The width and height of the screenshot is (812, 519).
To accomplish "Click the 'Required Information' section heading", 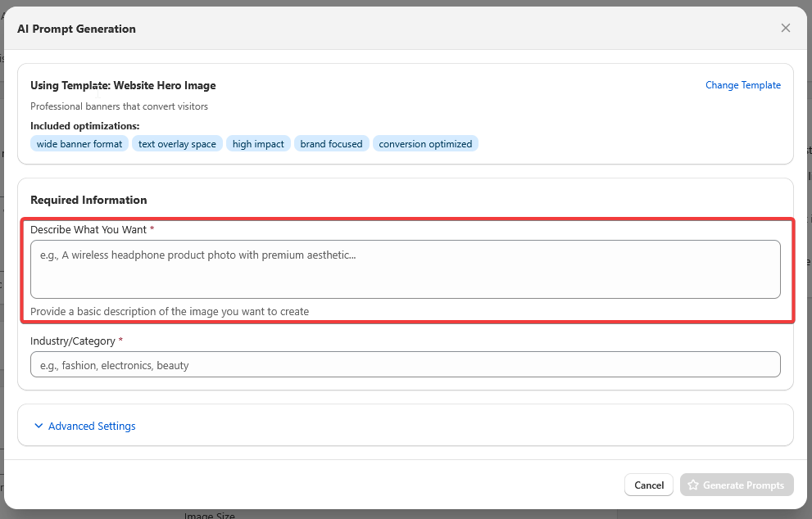I will [x=88, y=200].
